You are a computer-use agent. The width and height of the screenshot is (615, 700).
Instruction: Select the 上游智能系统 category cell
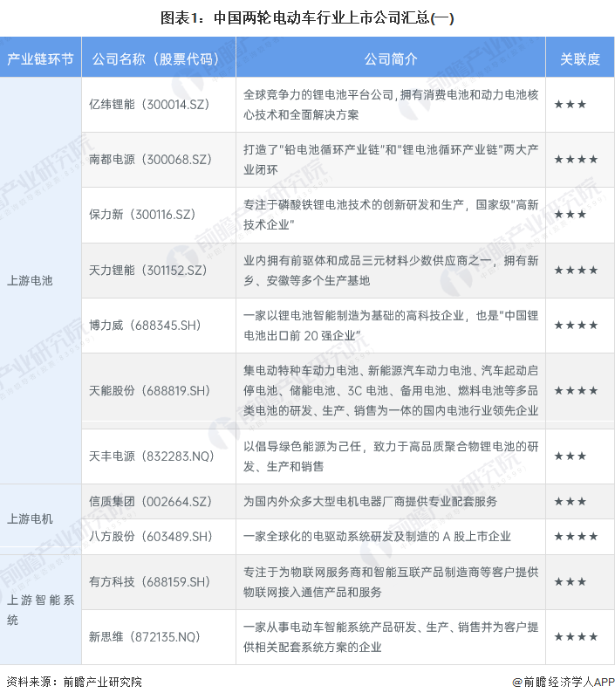coord(40,609)
